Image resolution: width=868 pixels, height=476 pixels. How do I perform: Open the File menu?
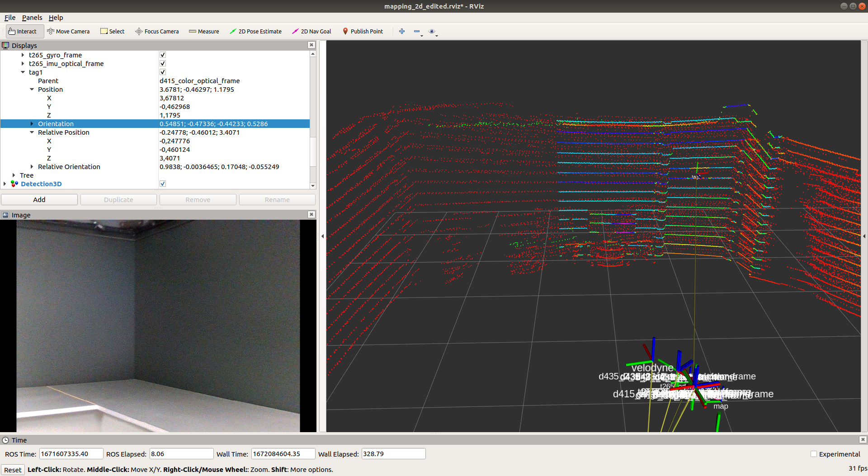click(x=10, y=18)
